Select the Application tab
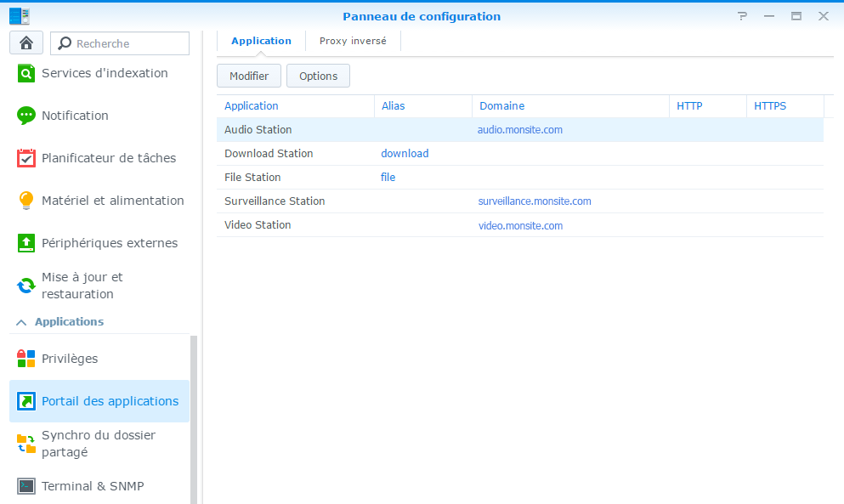Image resolution: width=844 pixels, height=504 pixels. point(261,41)
